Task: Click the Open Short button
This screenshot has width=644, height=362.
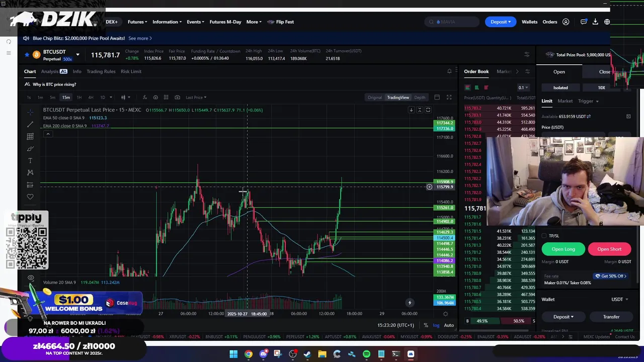Action: pos(609,249)
